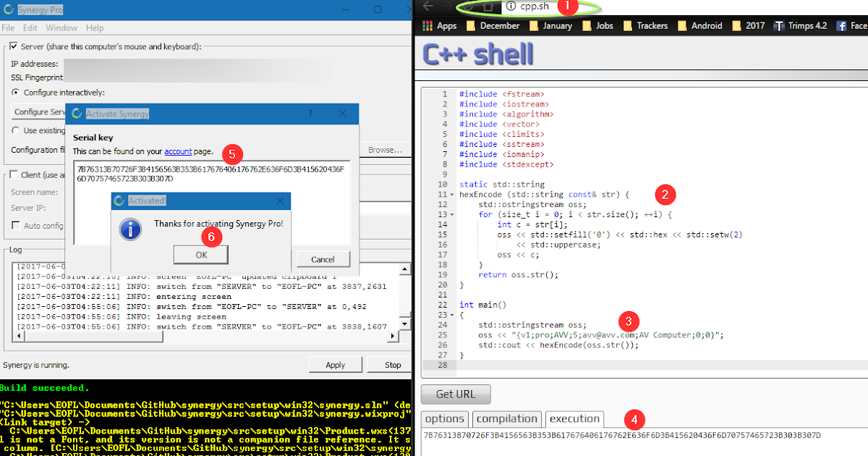
Task: Click the 'return oss.str();' code line
Action: click(519, 274)
